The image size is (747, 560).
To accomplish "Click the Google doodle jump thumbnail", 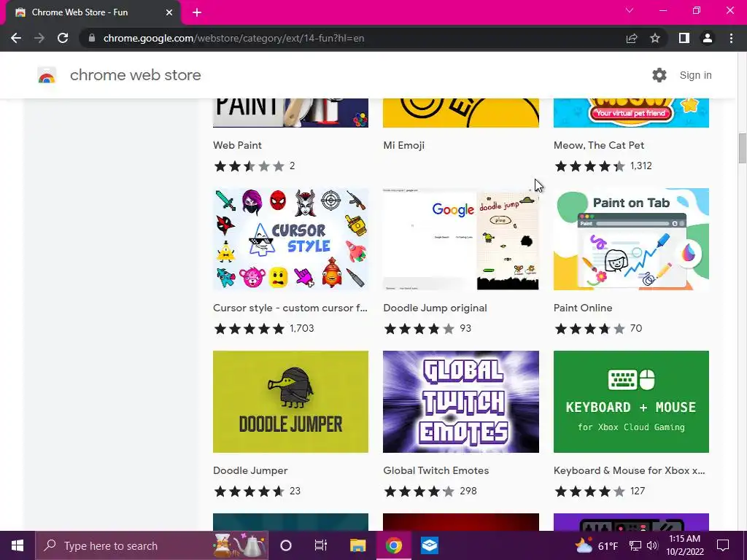I will click(461, 239).
